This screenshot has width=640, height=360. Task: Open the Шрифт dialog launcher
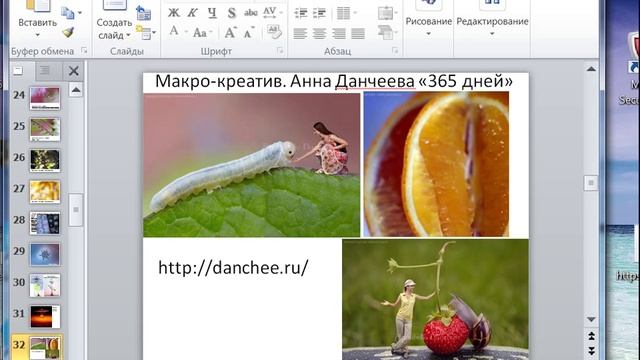[280, 51]
